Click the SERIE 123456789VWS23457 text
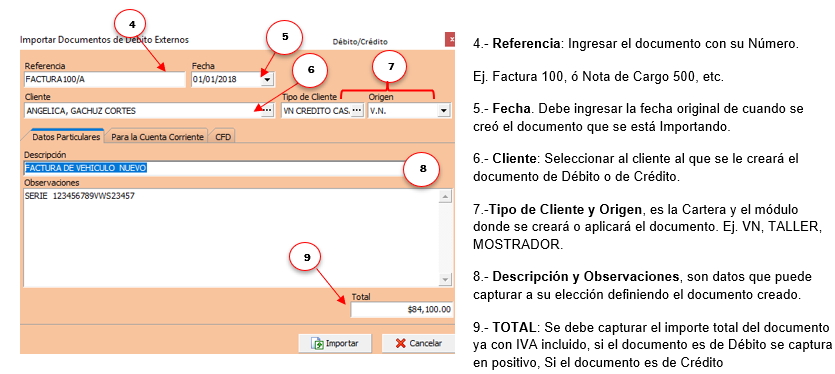The image size is (835, 374). click(x=80, y=196)
